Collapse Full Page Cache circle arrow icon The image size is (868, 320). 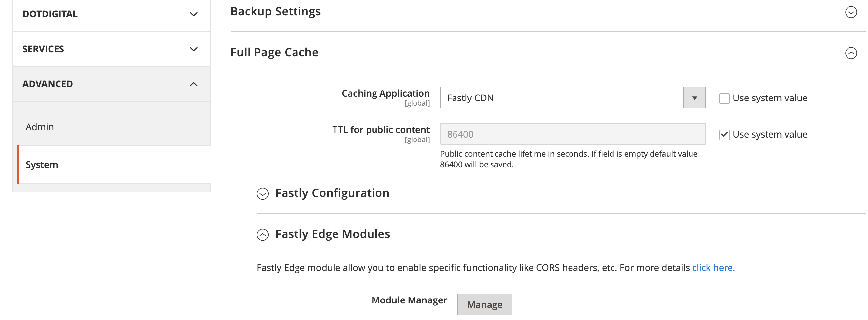[851, 53]
